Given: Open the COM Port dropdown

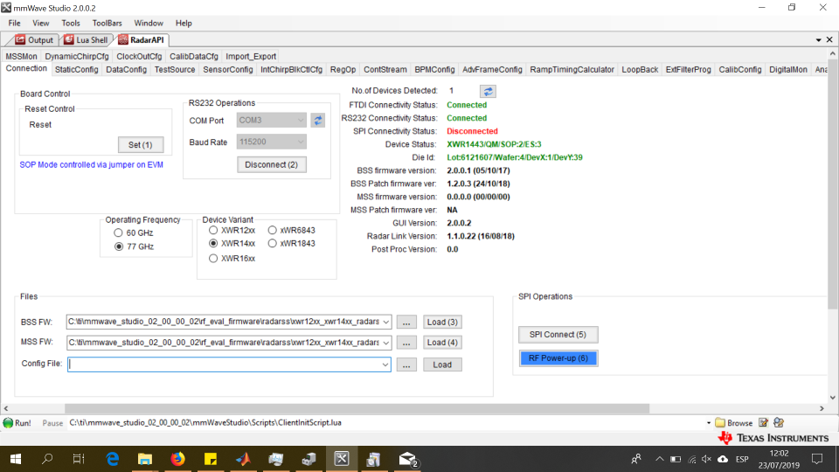Looking at the screenshot, I should (x=271, y=120).
